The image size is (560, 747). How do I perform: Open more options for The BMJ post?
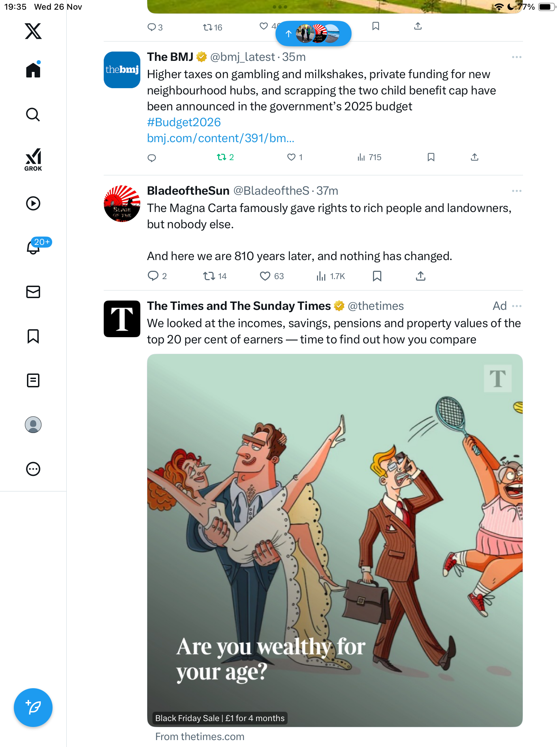point(516,57)
